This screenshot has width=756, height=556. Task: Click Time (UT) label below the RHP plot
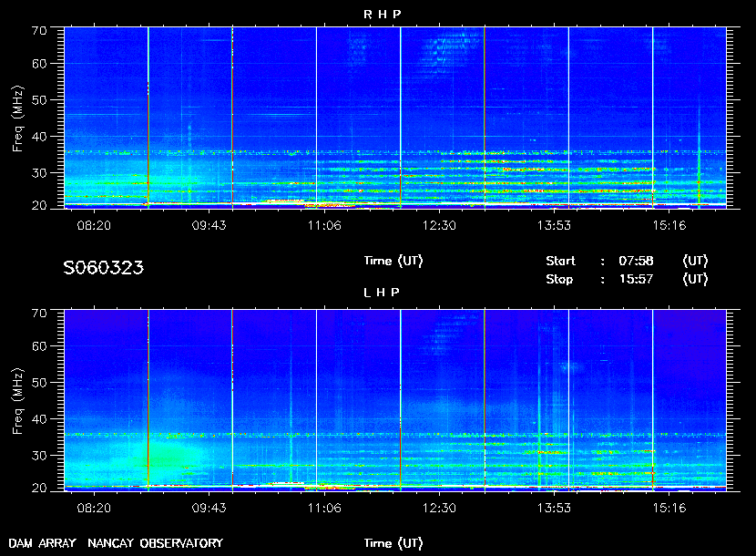pyautogui.click(x=393, y=261)
